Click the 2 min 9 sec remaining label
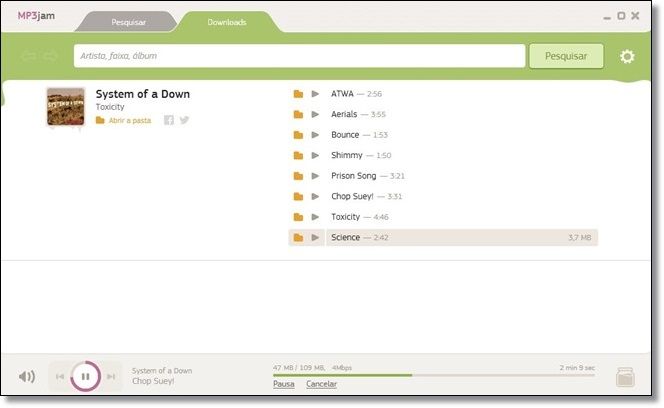This screenshot has width=664, height=408. tap(577, 368)
